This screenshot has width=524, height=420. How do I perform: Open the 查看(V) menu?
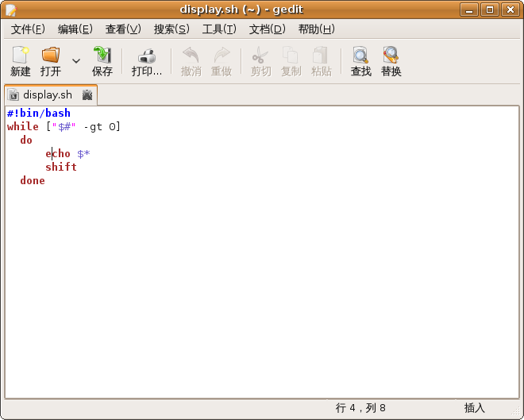coord(123,29)
